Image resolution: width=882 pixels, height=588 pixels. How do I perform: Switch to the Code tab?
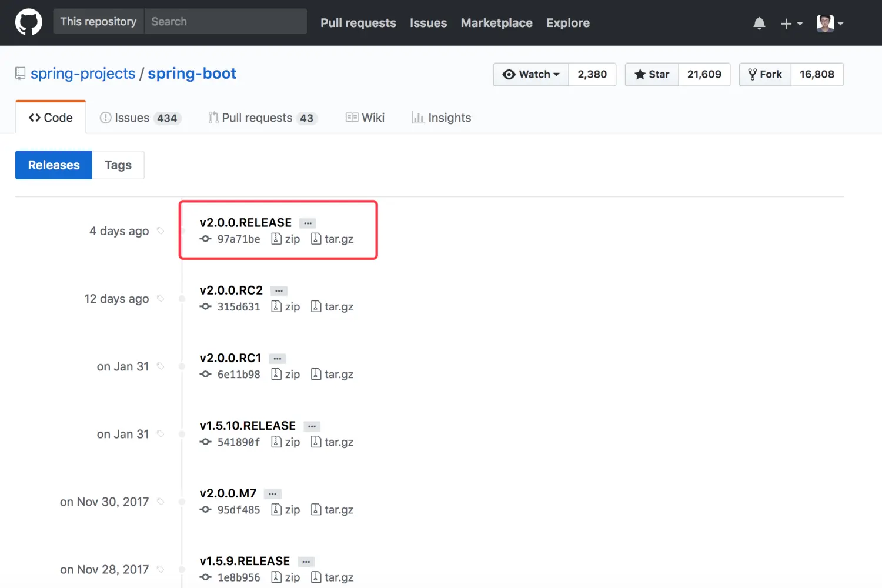[51, 118]
